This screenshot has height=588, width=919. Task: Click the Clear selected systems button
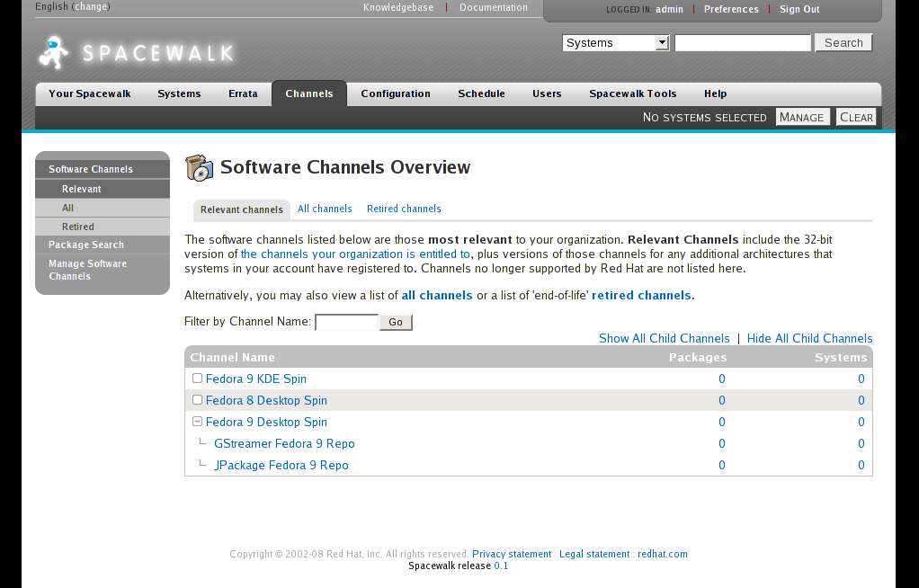856,117
